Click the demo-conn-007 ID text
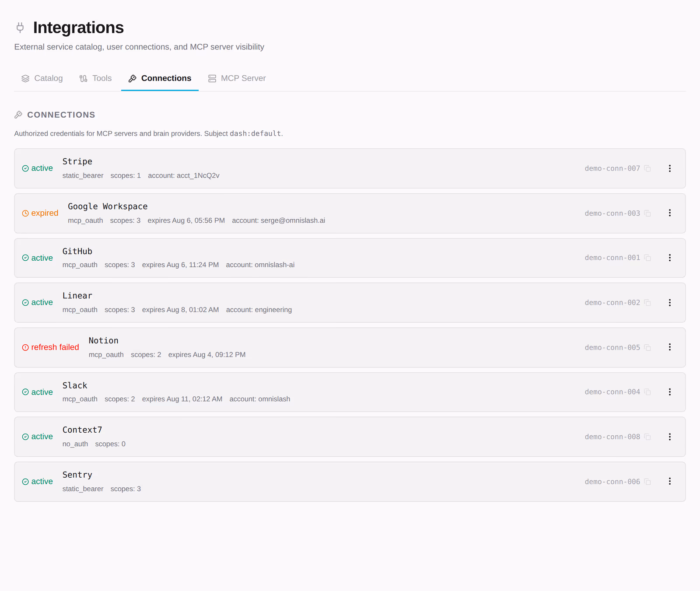Image resolution: width=700 pixels, height=591 pixels. (x=612, y=168)
